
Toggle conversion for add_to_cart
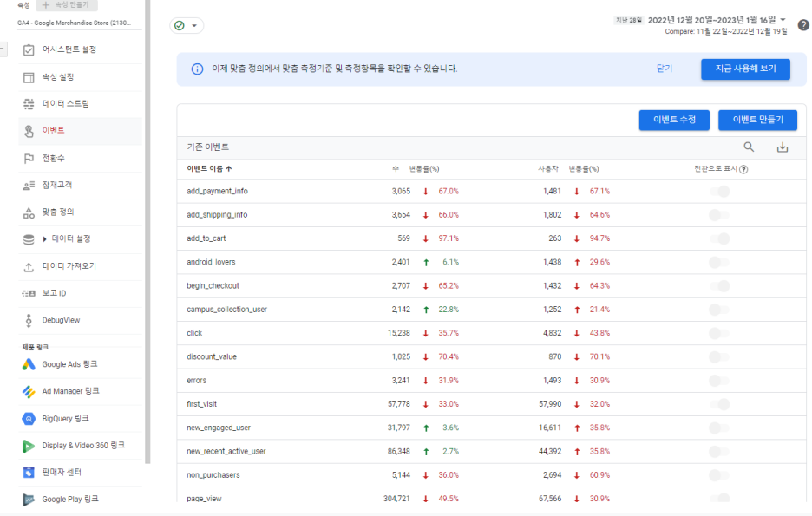tap(719, 238)
